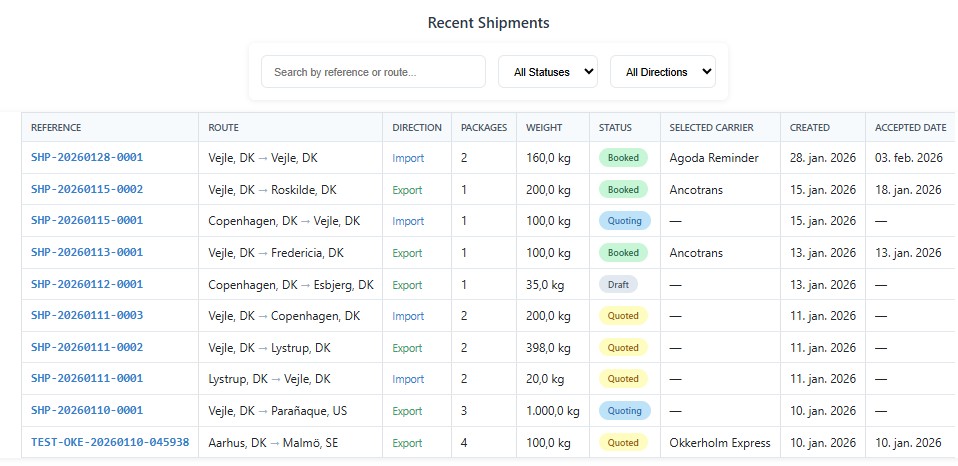
Task: Click the Accepted Date column header
Action: 910,128
